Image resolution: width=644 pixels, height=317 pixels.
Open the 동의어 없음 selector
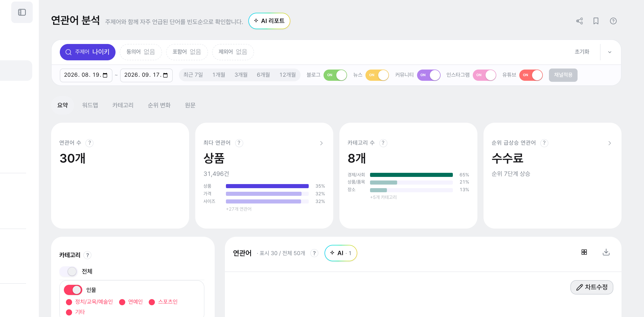pyautogui.click(x=141, y=52)
